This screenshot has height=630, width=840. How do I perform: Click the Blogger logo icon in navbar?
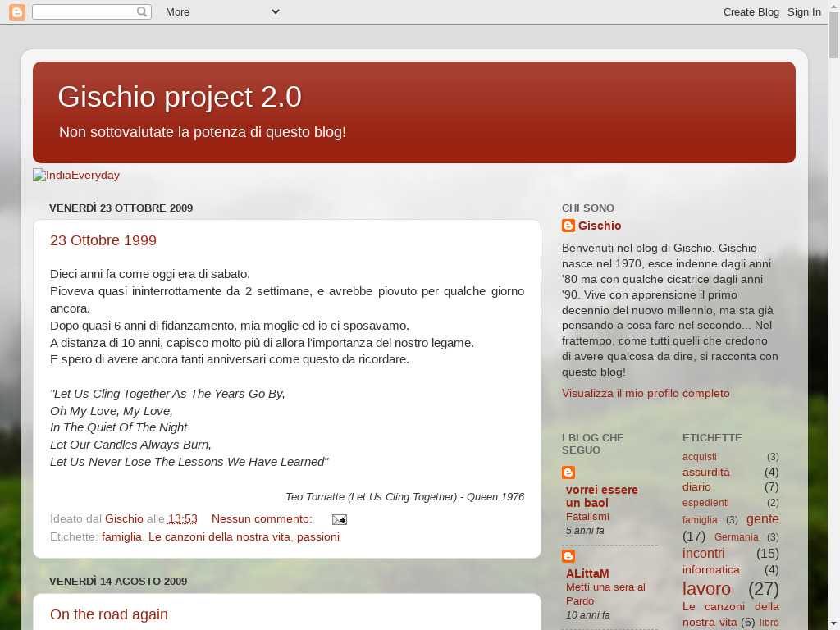click(x=16, y=11)
